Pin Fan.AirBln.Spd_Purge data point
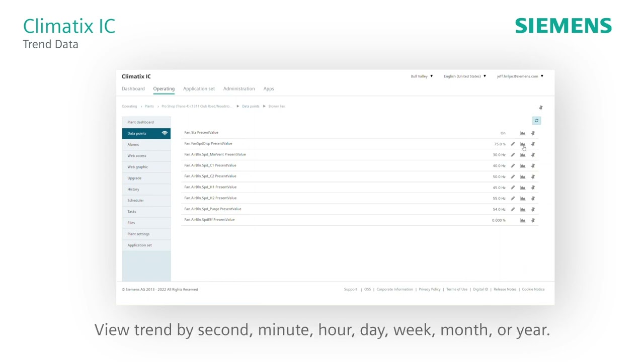Screen dimensions: 644x362 (x=533, y=209)
